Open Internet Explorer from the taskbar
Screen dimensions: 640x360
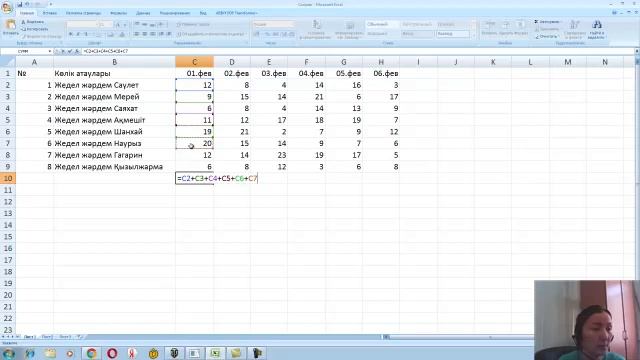pyautogui.click(x=29, y=353)
